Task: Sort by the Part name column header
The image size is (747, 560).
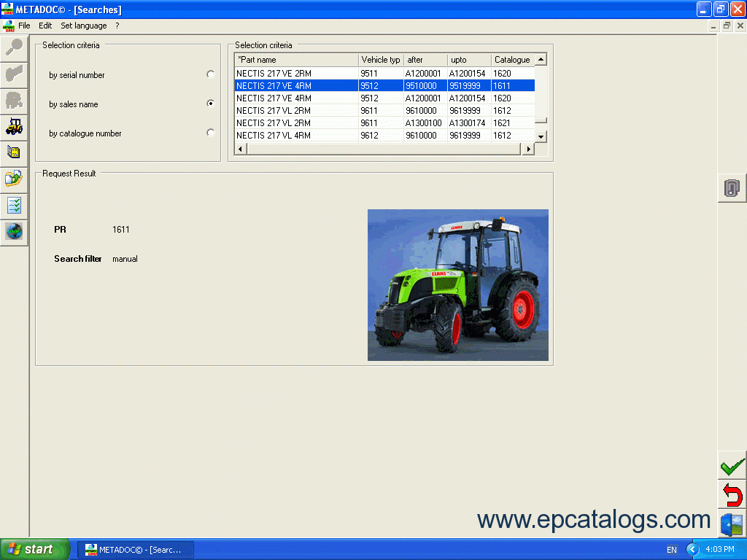Action: point(296,60)
